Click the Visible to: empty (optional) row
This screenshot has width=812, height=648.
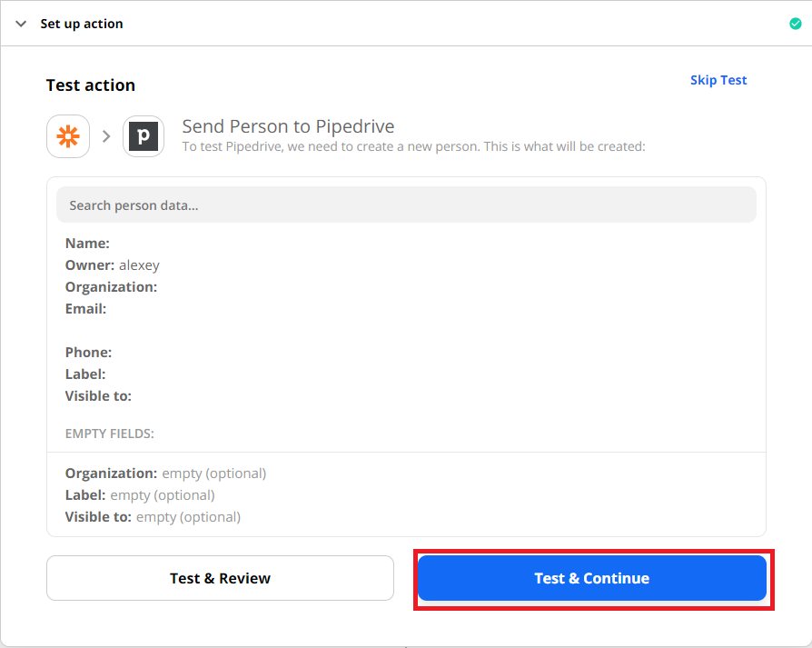pos(153,517)
